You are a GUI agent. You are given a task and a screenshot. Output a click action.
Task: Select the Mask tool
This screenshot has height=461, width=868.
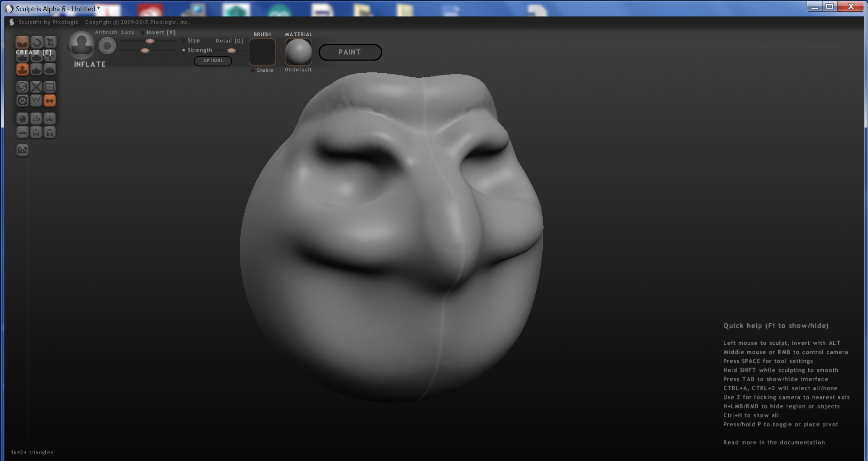tap(22, 100)
